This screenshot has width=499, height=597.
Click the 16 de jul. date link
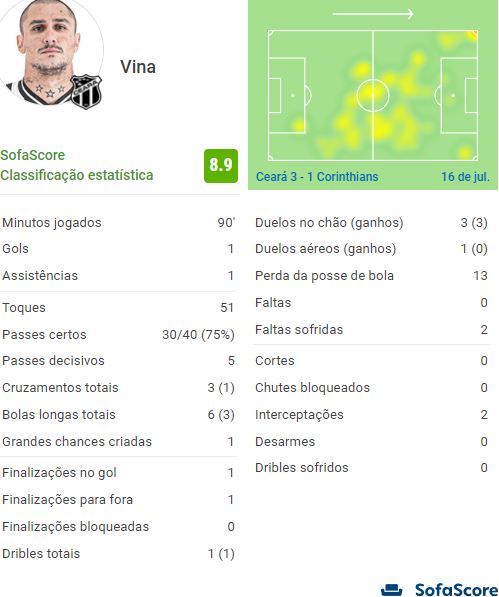coord(465,177)
